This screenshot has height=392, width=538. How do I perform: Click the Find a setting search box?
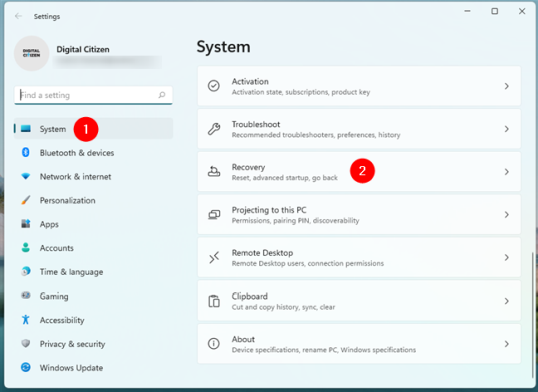pos(93,95)
